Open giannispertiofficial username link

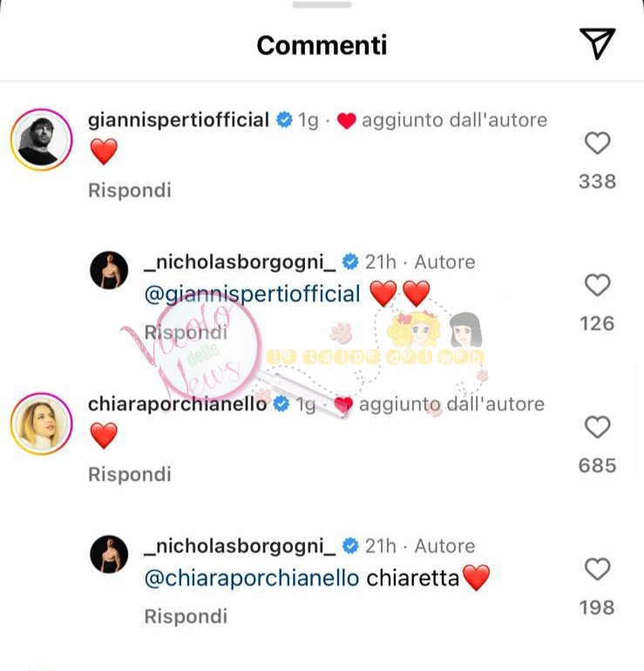(179, 120)
